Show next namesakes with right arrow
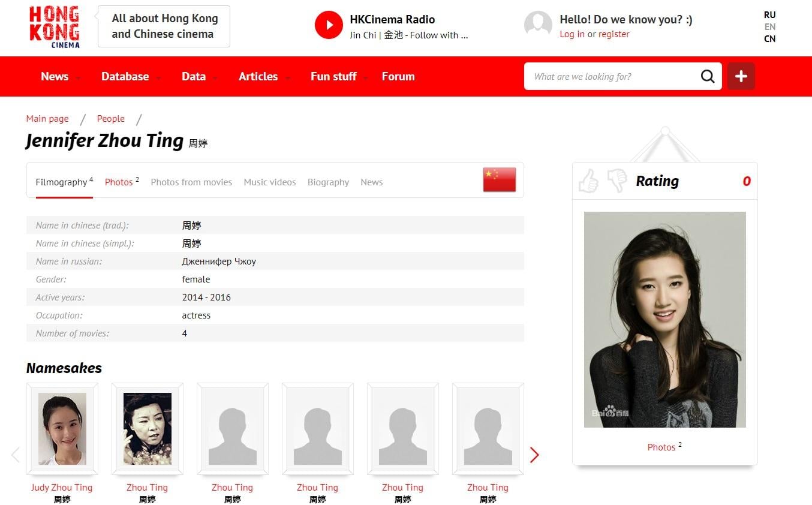 [x=534, y=455]
